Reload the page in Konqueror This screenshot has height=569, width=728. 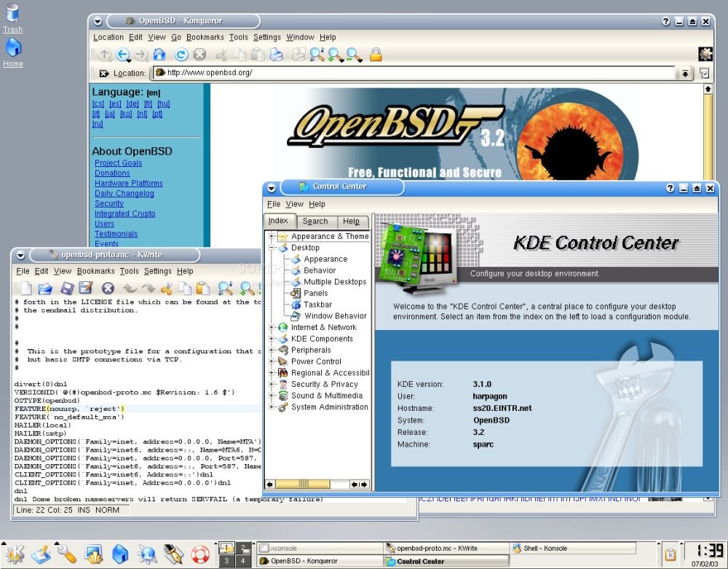181,55
